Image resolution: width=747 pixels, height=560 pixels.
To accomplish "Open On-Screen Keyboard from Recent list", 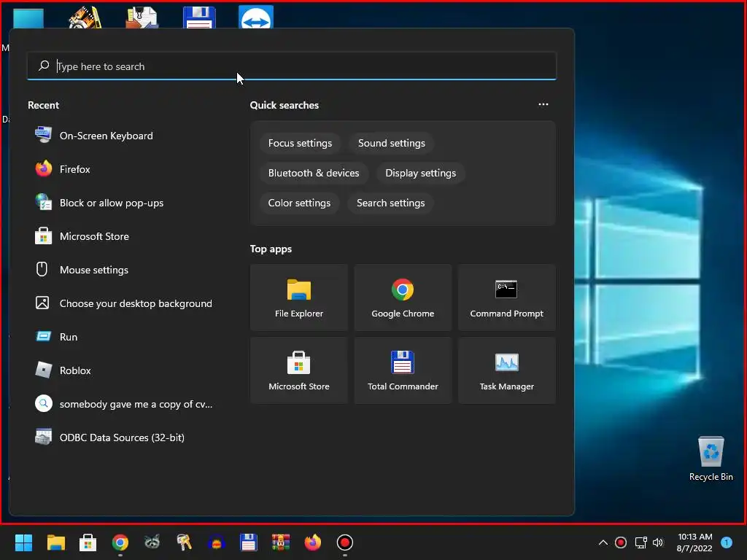I will (125, 136).
